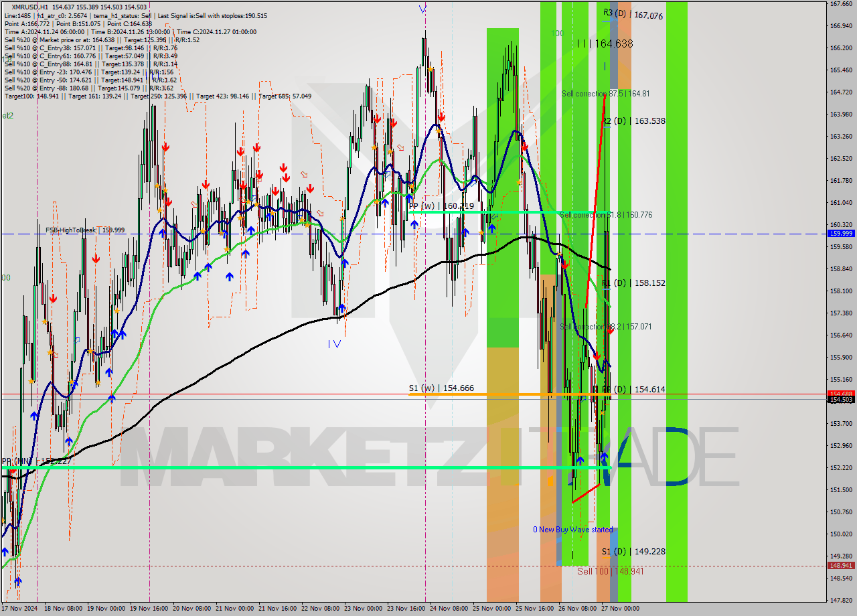857x616 pixels.
Task: Click the 147.820 price scale value
Action: pyautogui.click(x=841, y=600)
